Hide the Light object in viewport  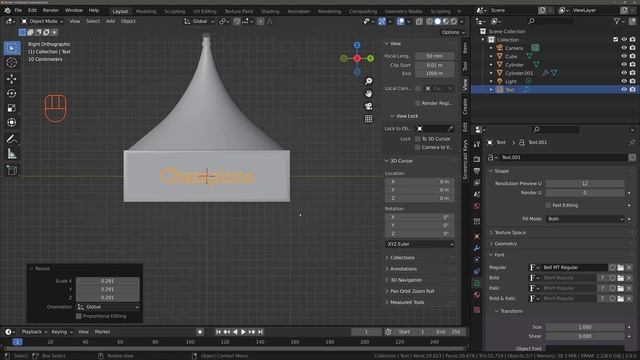[x=624, y=81]
